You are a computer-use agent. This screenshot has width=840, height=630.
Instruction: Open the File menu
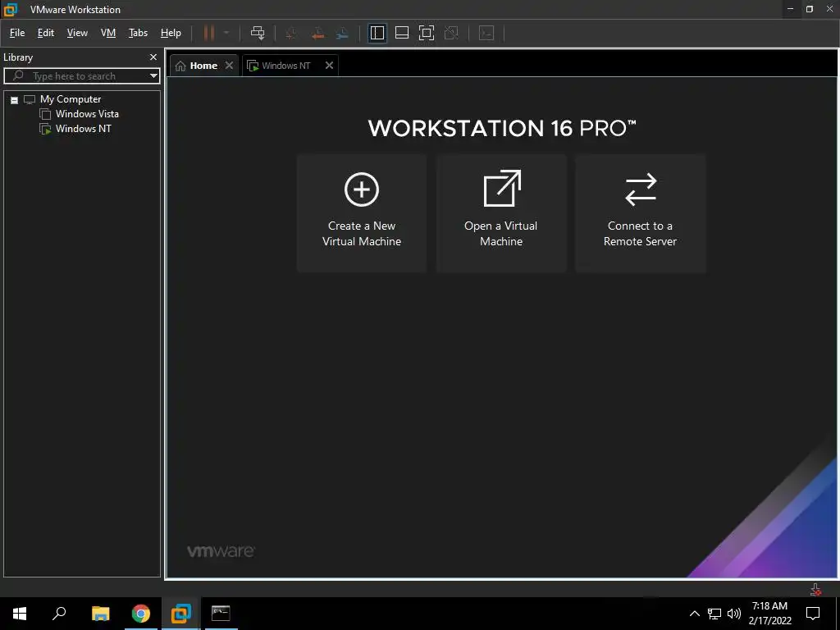click(x=17, y=33)
